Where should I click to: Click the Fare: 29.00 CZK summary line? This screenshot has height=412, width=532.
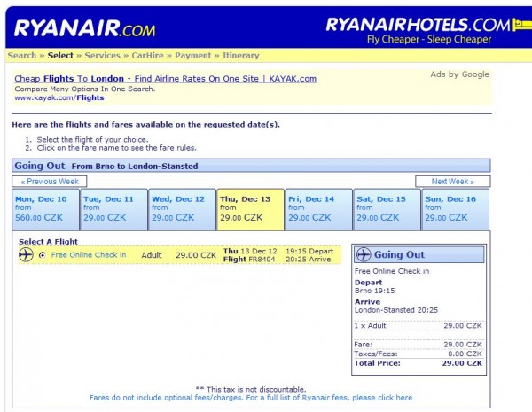point(418,345)
